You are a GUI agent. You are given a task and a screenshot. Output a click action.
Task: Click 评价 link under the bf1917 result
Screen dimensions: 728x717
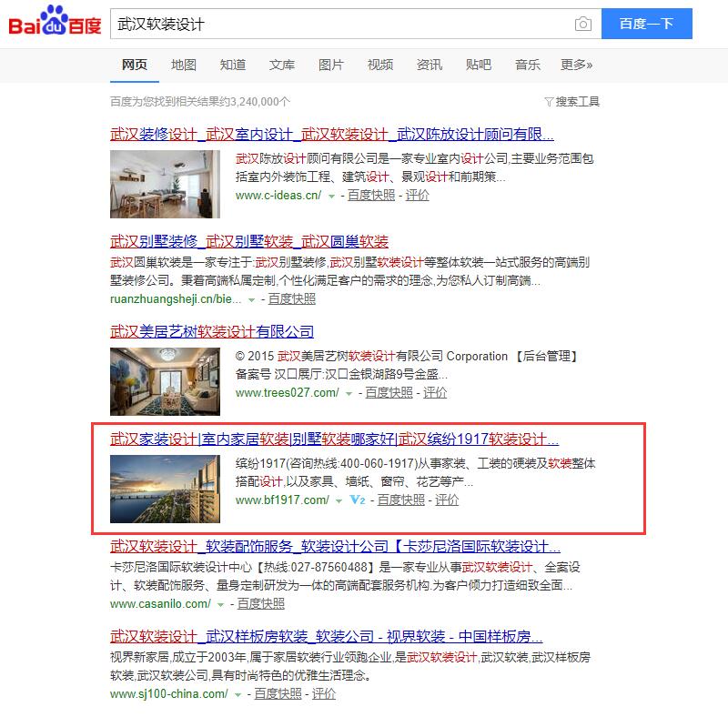point(446,500)
